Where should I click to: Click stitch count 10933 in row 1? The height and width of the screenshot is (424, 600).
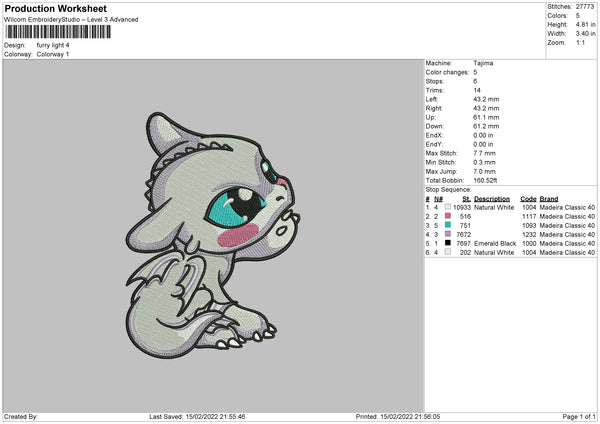point(462,207)
